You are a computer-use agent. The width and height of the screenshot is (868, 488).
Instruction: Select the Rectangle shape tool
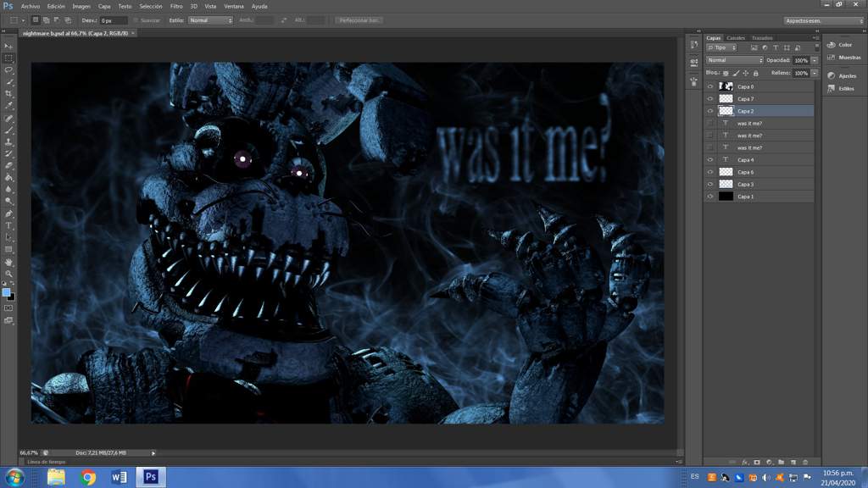pyautogui.click(x=8, y=250)
